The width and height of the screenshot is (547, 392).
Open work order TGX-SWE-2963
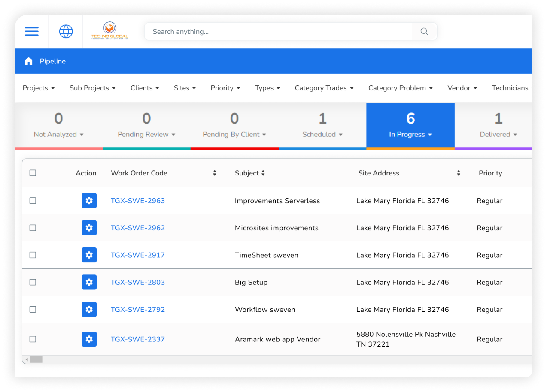(138, 201)
